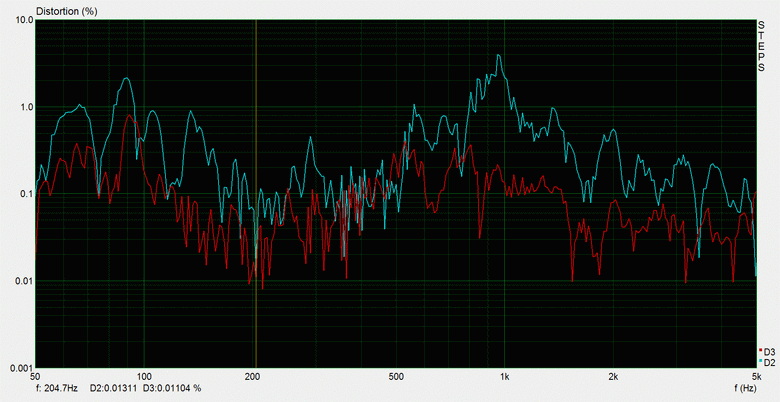Click the '1.0' y-axis label
The image size is (780, 402).
click(x=27, y=107)
